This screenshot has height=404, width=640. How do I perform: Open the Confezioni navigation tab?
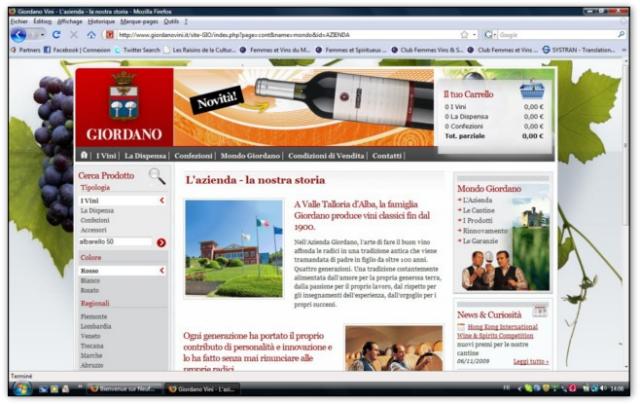[193, 155]
